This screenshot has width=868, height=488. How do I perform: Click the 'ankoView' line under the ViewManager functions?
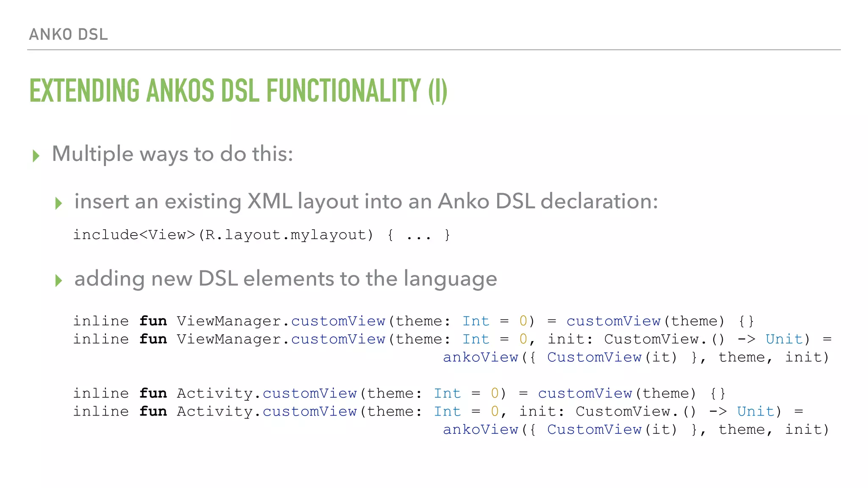[x=636, y=358]
